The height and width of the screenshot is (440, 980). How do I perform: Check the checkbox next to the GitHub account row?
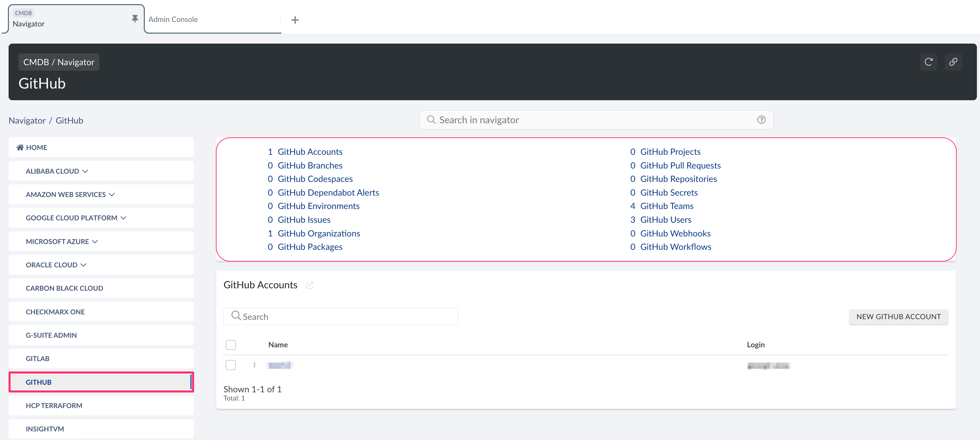point(231,364)
